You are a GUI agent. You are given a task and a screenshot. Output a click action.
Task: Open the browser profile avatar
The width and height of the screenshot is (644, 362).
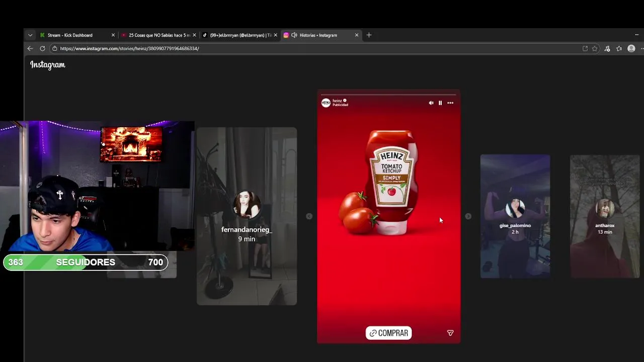pos(631,49)
